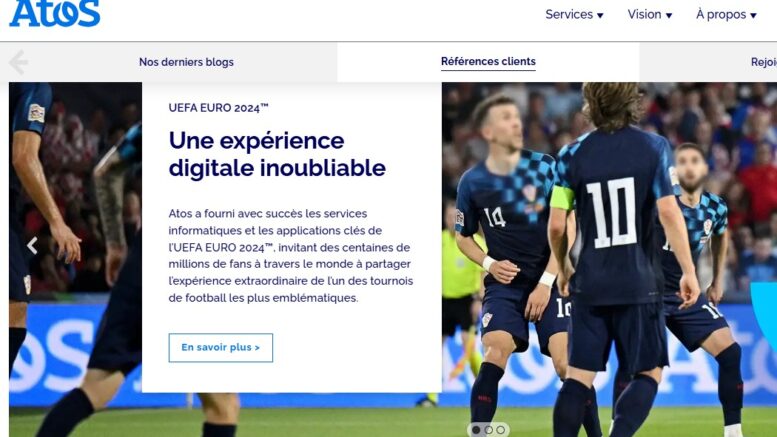Select the second carousel dot indicator

pyautogui.click(x=489, y=430)
